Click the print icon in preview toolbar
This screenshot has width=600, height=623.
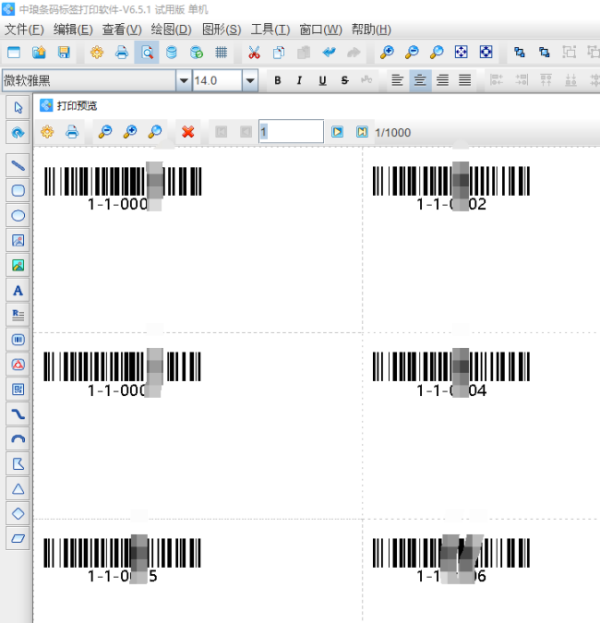[x=72, y=131]
